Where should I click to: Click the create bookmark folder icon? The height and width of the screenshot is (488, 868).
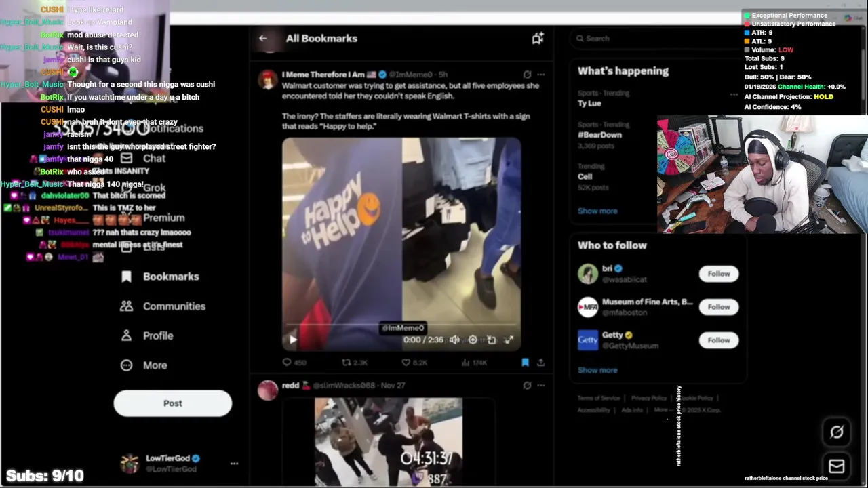[538, 39]
